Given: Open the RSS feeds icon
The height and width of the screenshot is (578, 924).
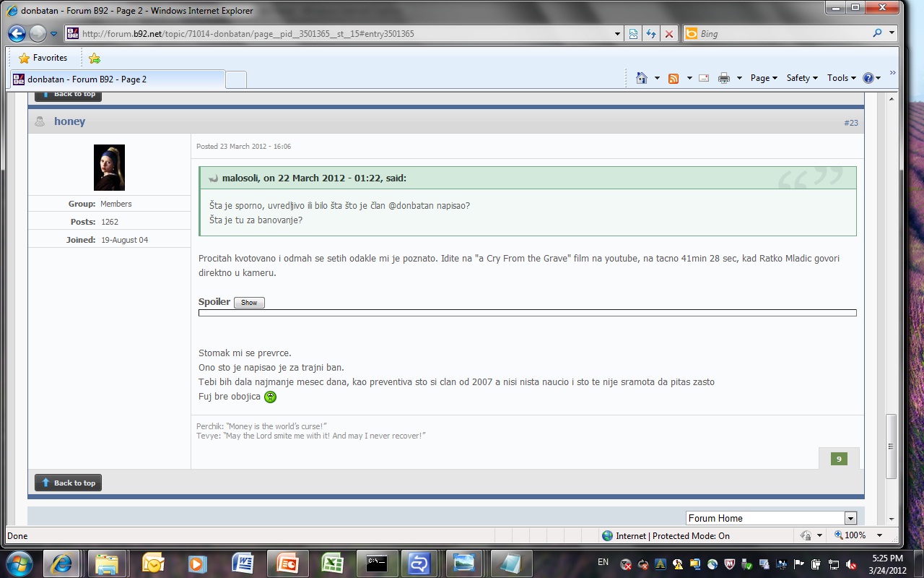Looking at the screenshot, I should point(674,78).
